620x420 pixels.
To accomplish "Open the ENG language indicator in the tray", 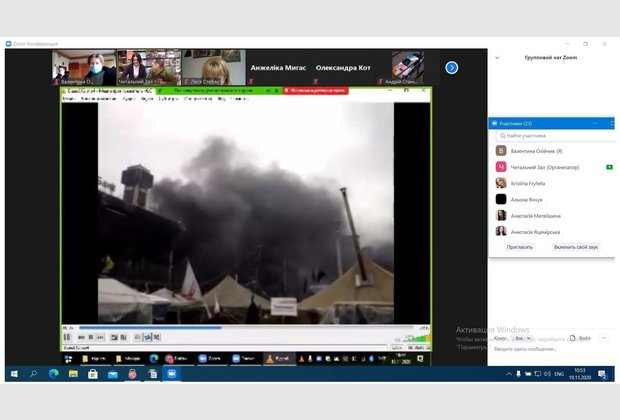I will point(559,373).
